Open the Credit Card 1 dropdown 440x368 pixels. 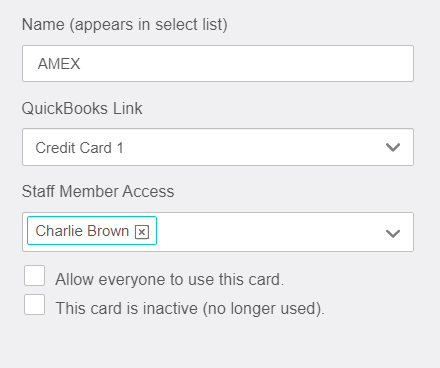click(218, 147)
